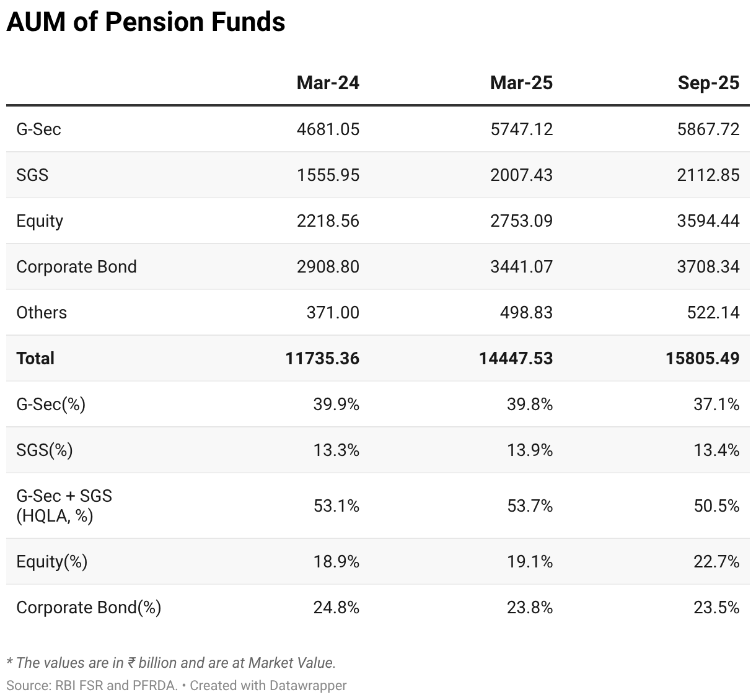Viewport: 756px width, 700px height.
Task: Click the G-Sec + SGS (HQLA, %) label
Action: click(64, 505)
